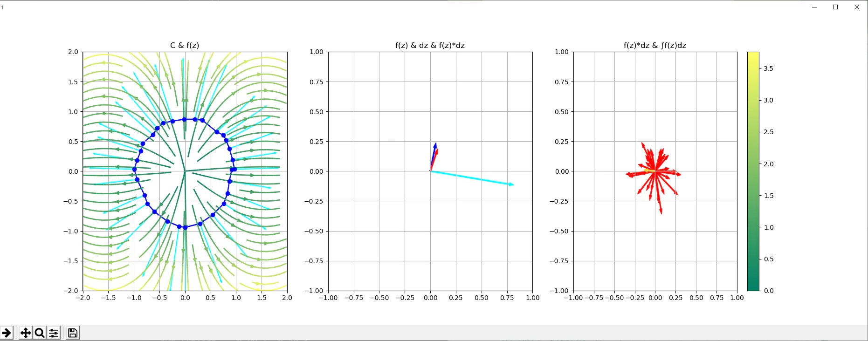
Task: Click the 'C & f(z)' plot title
Action: 185,45
